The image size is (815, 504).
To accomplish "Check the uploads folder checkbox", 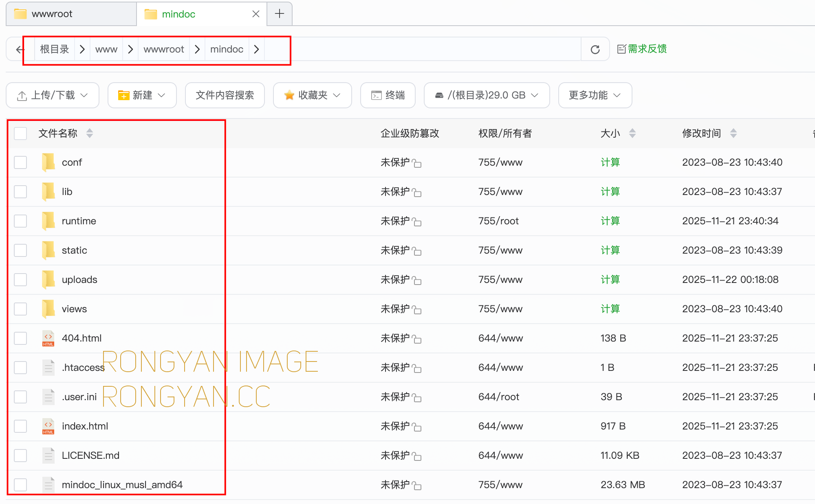I will click(x=20, y=279).
